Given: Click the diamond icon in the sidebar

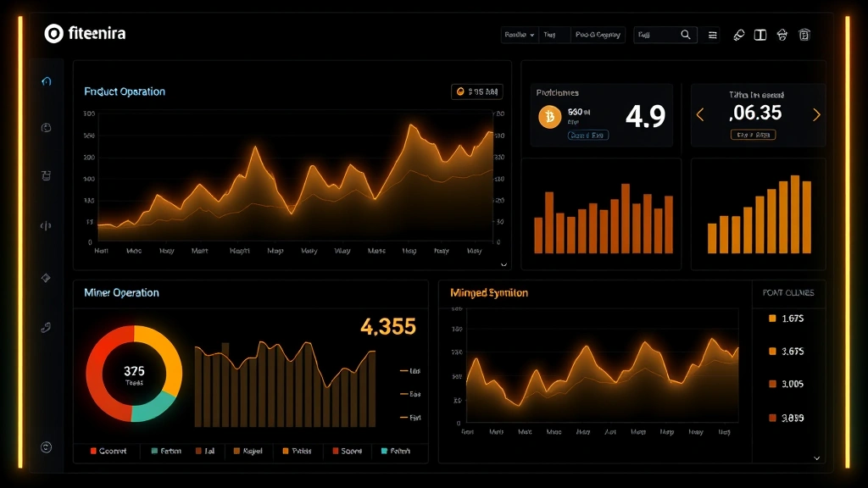Looking at the screenshot, I should (47, 277).
